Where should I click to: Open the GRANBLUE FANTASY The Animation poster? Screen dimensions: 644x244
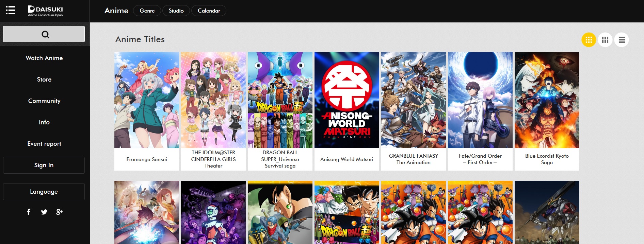(414, 100)
